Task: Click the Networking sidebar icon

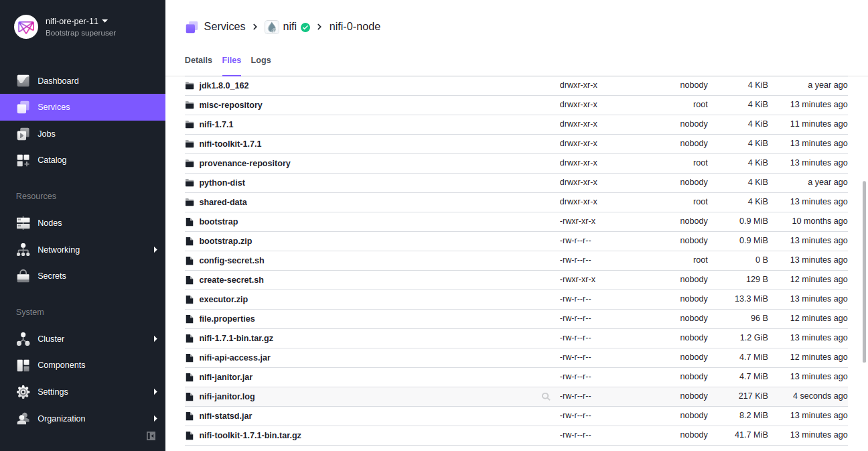Action: 23,250
